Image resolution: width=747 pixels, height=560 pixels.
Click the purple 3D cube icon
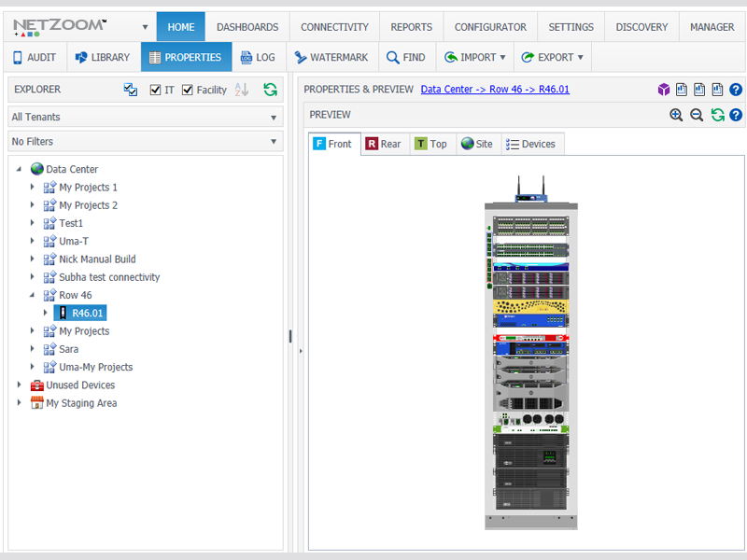tap(664, 89)
